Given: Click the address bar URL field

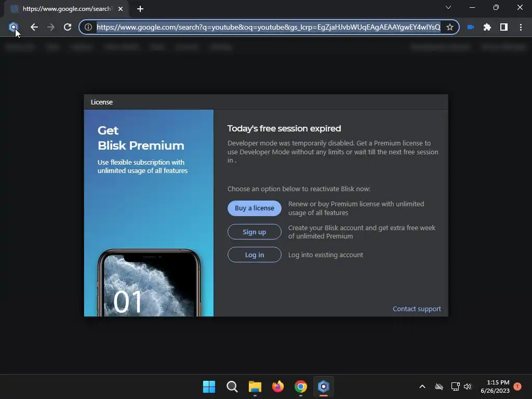Looking at the screenshot, I should tap(269, 27).
